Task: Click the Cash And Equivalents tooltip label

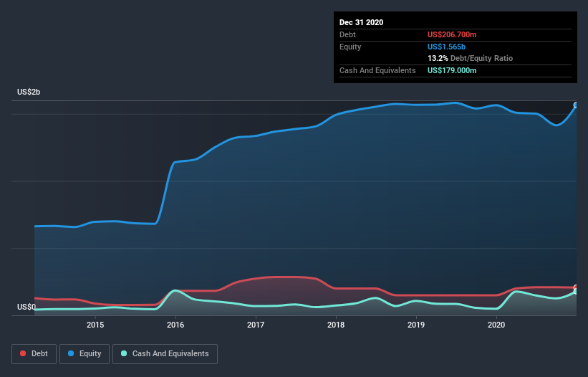Action: point(377,70)
